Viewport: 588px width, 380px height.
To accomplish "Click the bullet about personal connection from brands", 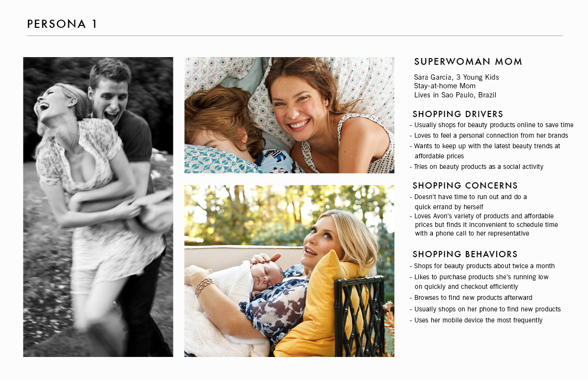I will 489,135.
